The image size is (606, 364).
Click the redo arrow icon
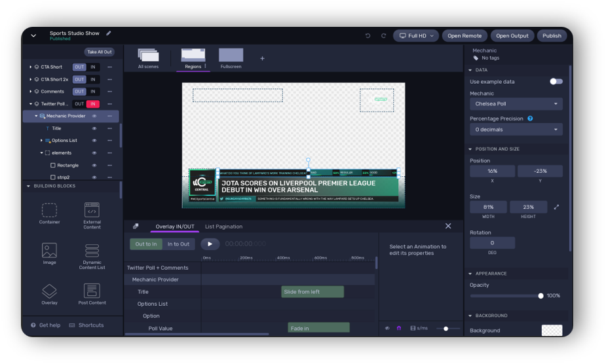[383, 36]
